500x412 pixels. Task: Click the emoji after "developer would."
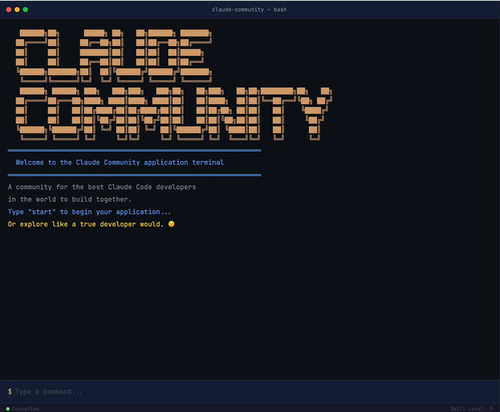point(171,224)
